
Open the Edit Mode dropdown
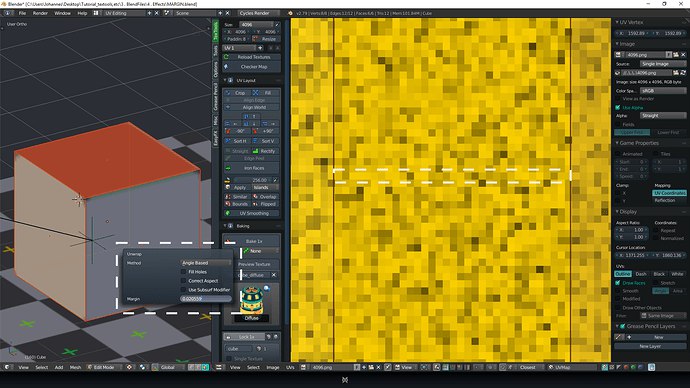point(105,367)
